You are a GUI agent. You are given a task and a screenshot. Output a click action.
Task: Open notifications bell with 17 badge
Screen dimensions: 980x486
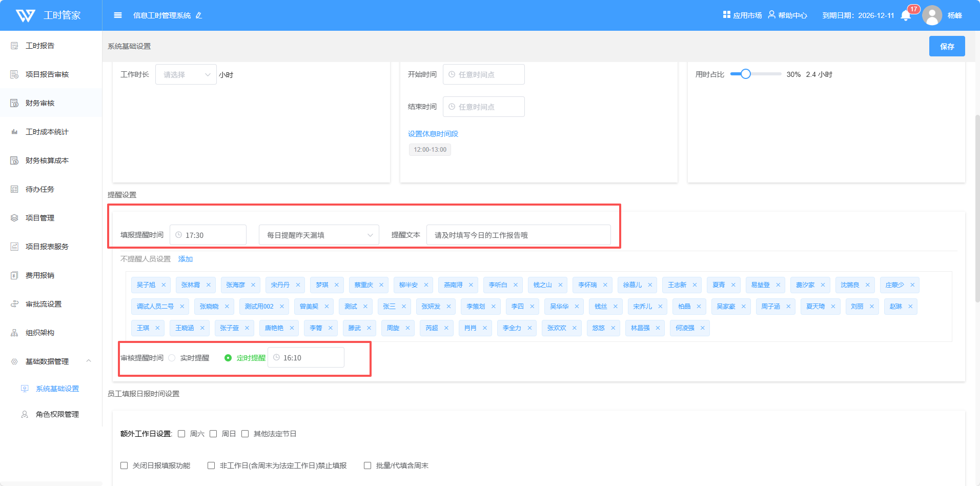906,15
